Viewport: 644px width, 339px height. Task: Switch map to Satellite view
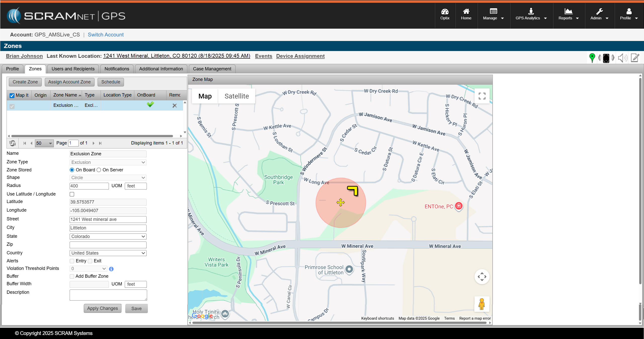click(236, 96)
